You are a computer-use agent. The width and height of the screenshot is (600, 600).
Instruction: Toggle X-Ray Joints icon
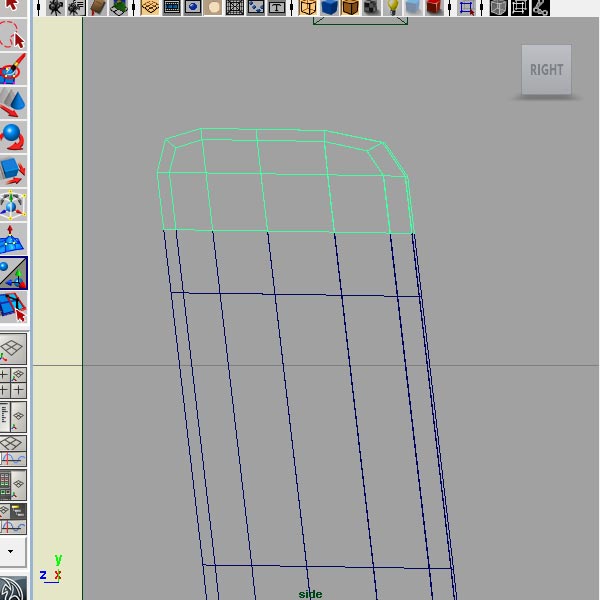tap(541, 8)
